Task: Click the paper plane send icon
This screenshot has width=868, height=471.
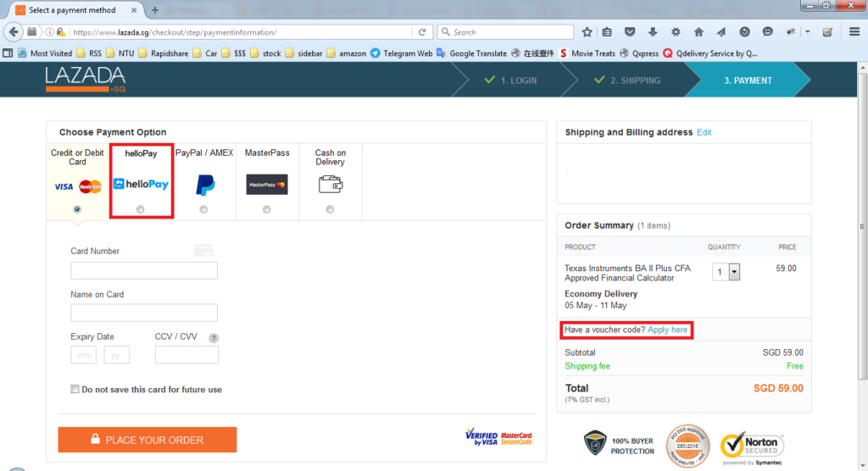Action: point(721,32)
